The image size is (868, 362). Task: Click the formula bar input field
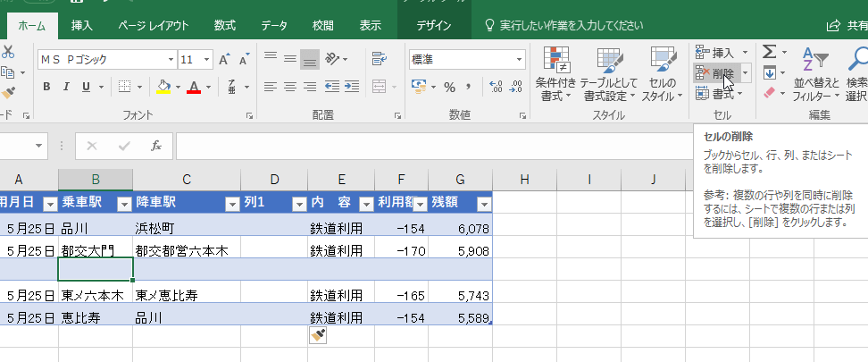tap(518, 146)
